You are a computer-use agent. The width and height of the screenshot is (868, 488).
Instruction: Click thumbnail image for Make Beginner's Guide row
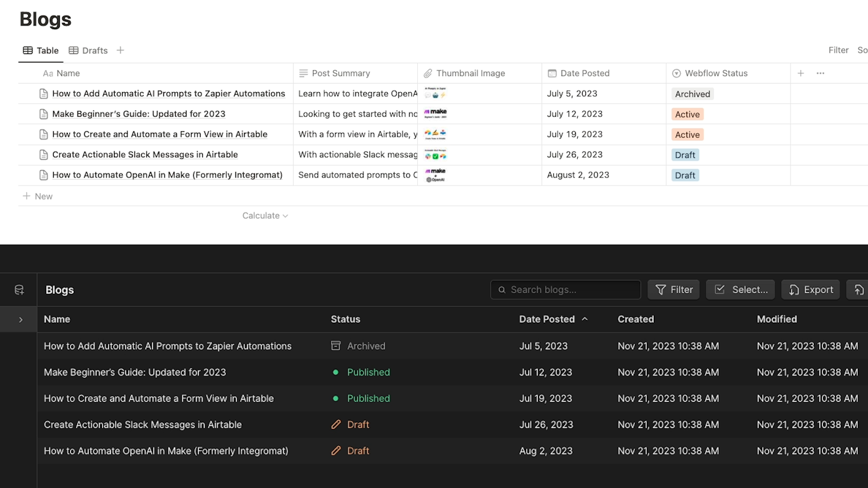coord(435,113)
